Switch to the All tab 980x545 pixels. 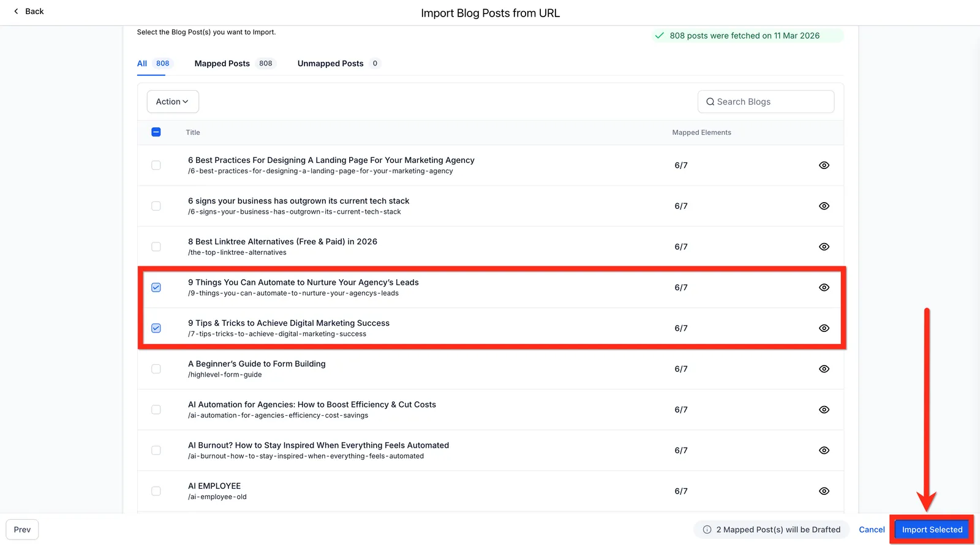point(154,64)
